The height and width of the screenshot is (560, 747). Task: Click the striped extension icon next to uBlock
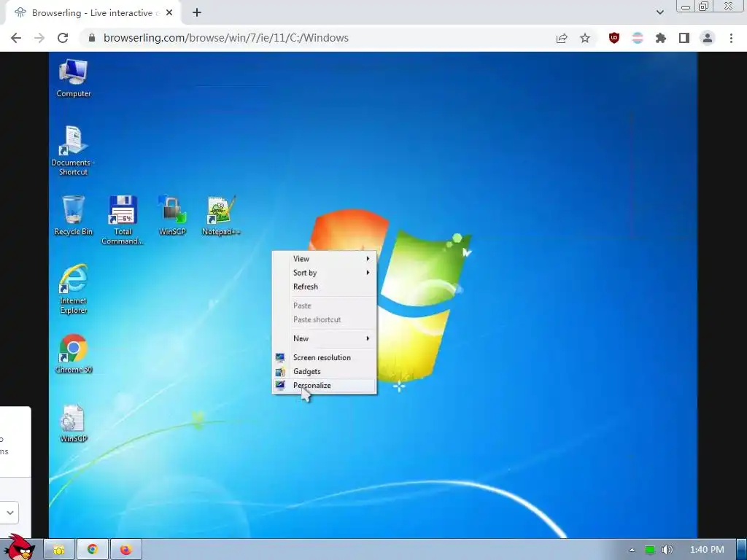click(x=638, y=38)
